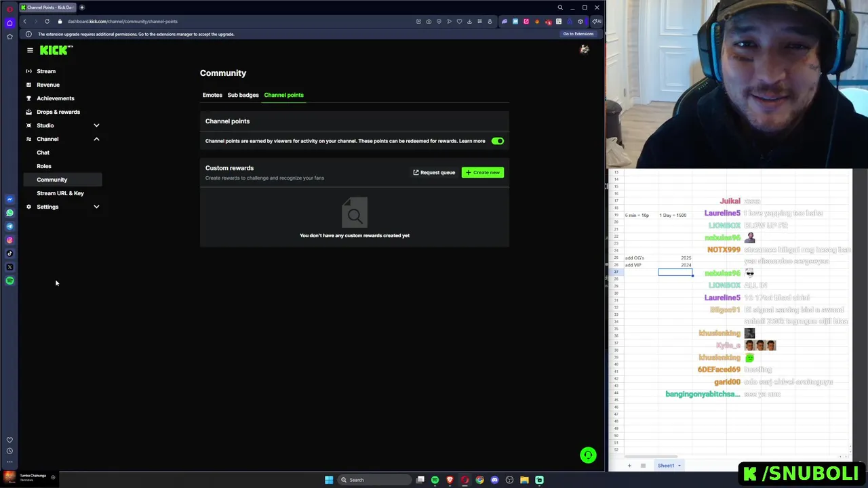
Task: Open the user avatar menu on Kick
Action: click(x=584, y=49)
